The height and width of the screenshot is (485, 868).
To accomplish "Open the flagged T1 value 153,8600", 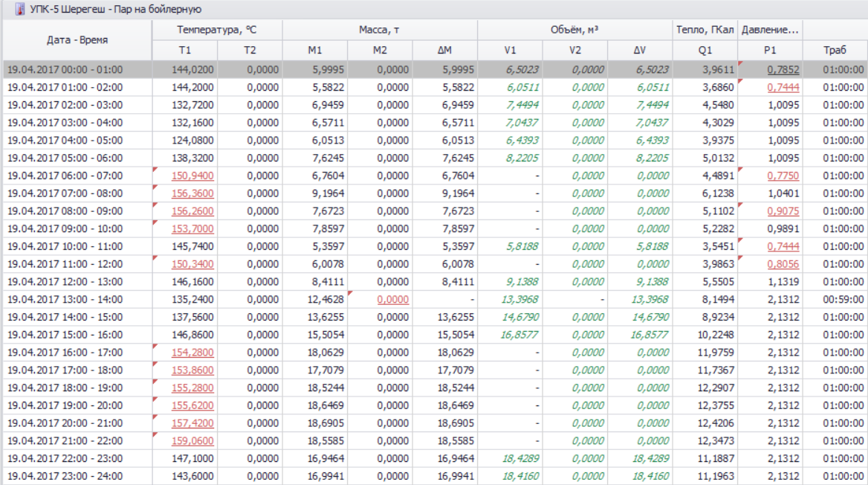I will point(192,370).
